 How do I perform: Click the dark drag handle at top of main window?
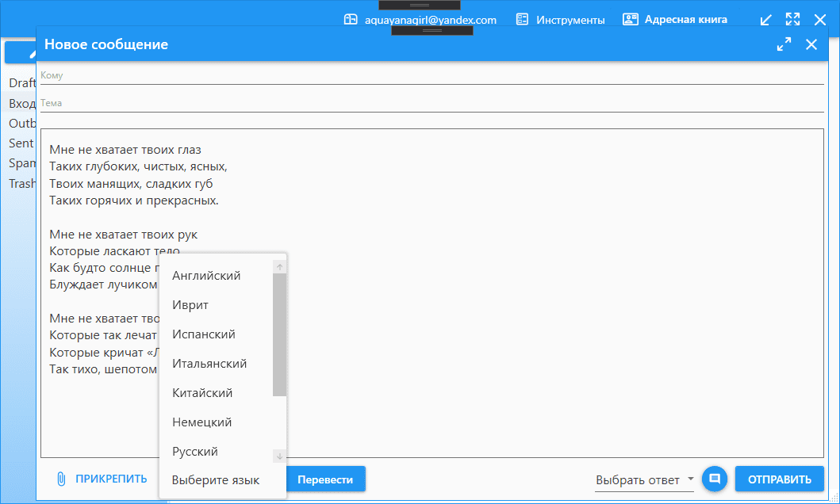point(420,5)
